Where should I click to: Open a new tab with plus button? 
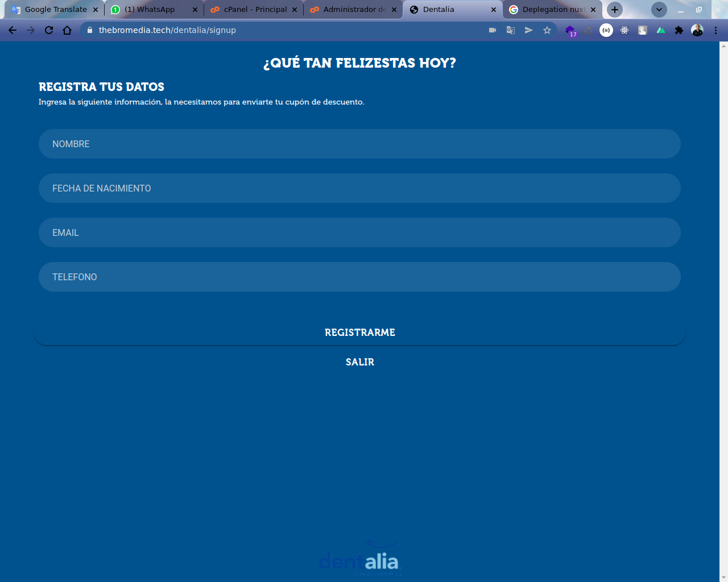tap(615, 10)
